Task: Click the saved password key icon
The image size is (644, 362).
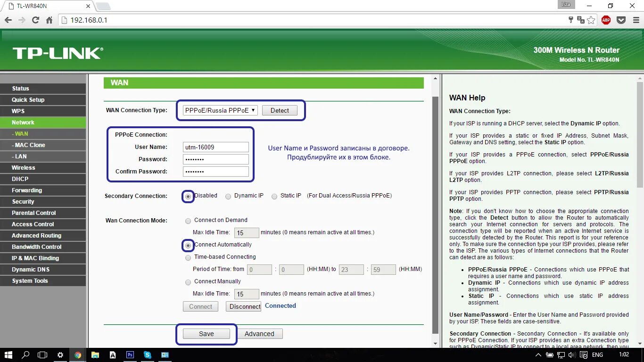Action: coord(570,20)
